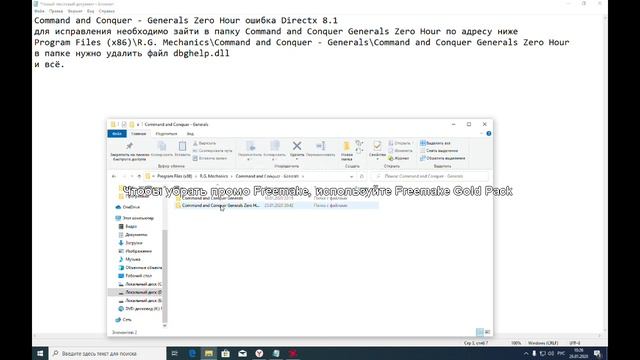Viewport: 640px width, 360px height.
Task: Click Explorer's Back navigation arrow
Action: click(114, 176)
